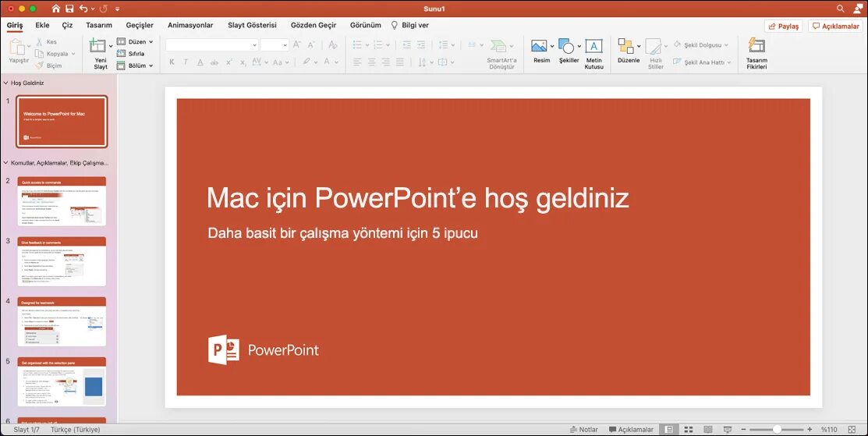868x436 pixels.
Task: Open the Slayt Gösterisi tab
Action: coord(252,25)
